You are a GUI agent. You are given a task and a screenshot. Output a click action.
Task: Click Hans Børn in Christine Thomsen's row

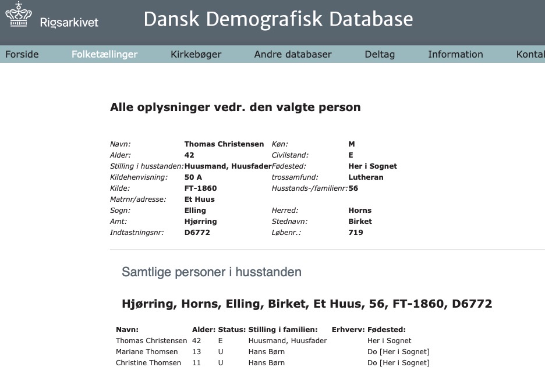(266, 363)
